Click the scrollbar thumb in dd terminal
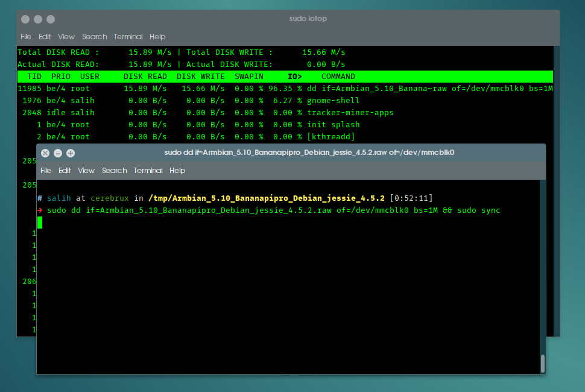Image resolution: width=585 pixels, height=392 pixels. (542, 363)
